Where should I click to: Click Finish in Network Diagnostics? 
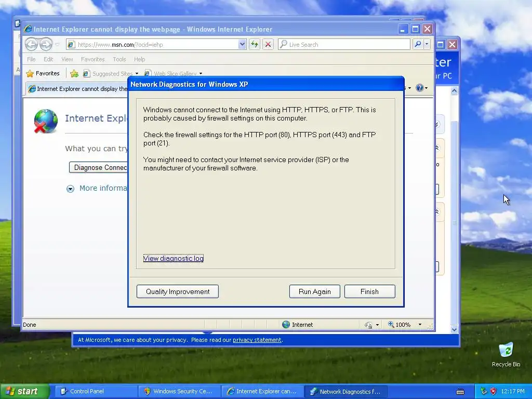[x=369, y=291]
